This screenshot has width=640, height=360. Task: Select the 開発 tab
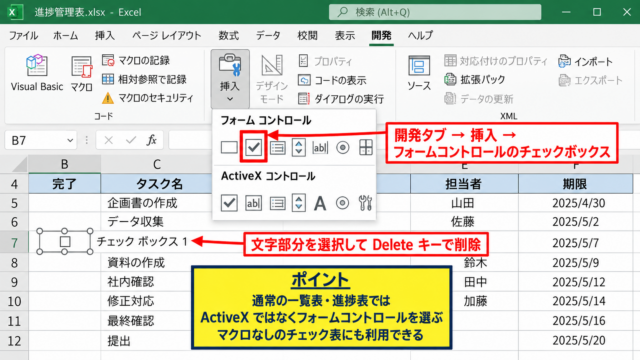point(381,36)
